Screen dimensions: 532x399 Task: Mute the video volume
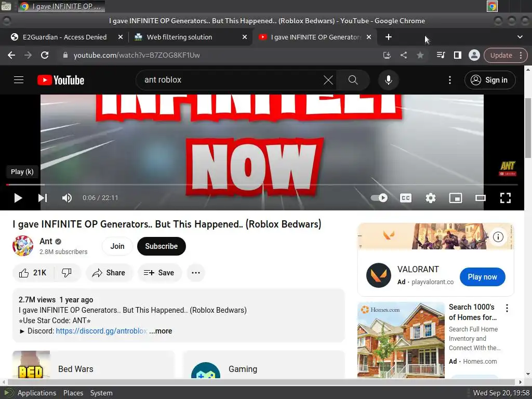[67, 198]
